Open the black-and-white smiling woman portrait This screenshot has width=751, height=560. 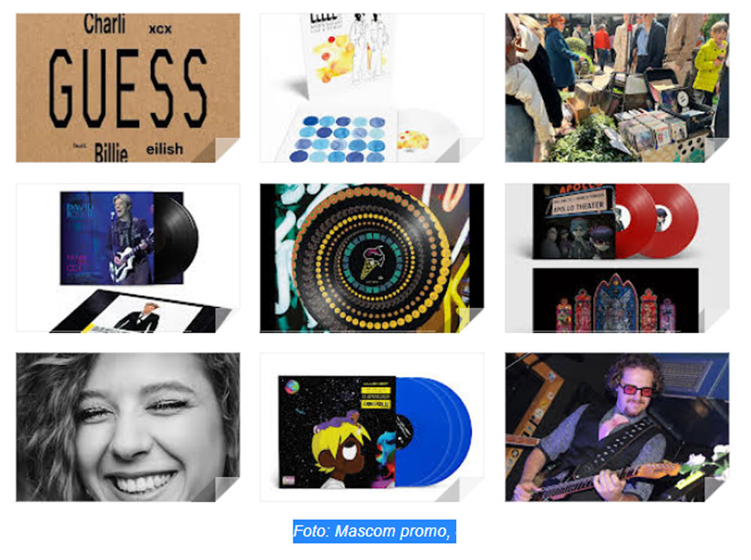(x=128, y=427)
